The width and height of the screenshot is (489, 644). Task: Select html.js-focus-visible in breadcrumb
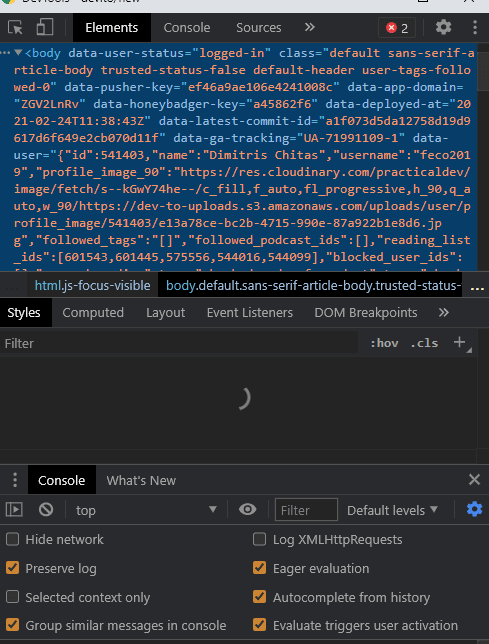[x=92, y=285]
